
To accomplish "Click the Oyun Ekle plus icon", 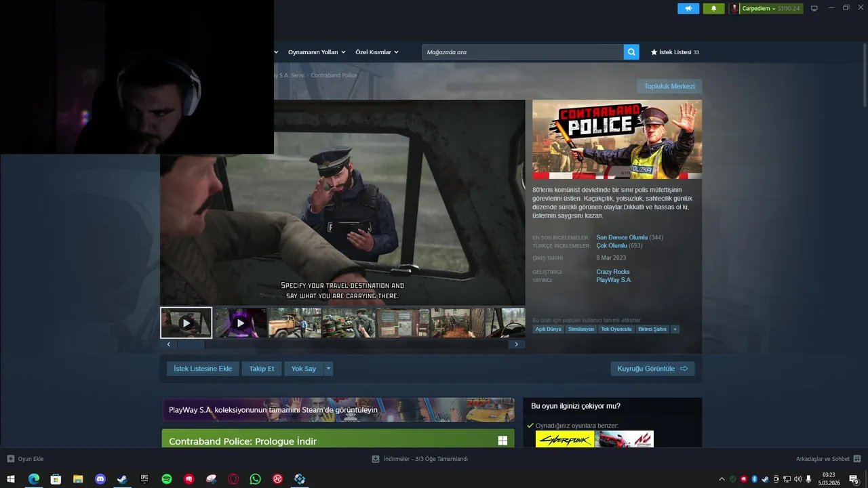I will coord(11,459).
